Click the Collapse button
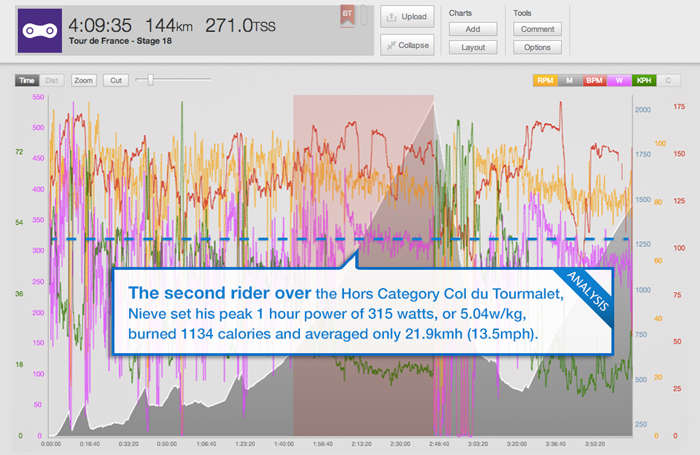This screenshot has height=455, width=700. [407, 45]
